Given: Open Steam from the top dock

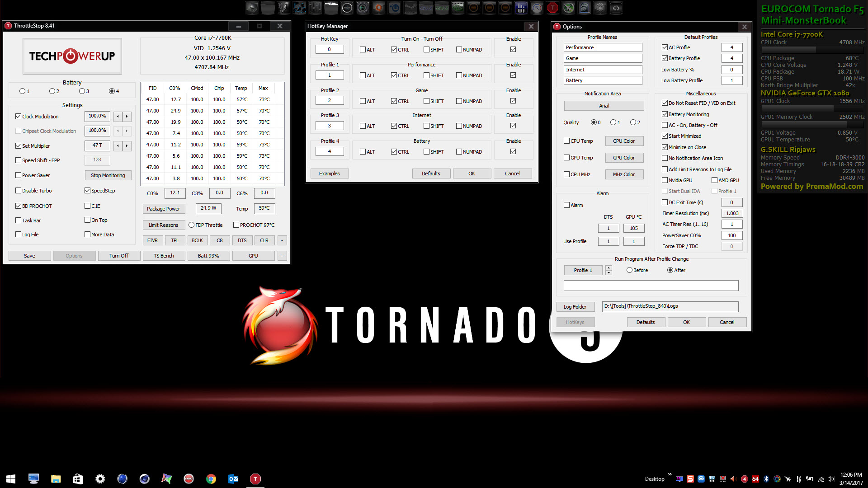Looking at the screenshot, I should pos(410,8).
